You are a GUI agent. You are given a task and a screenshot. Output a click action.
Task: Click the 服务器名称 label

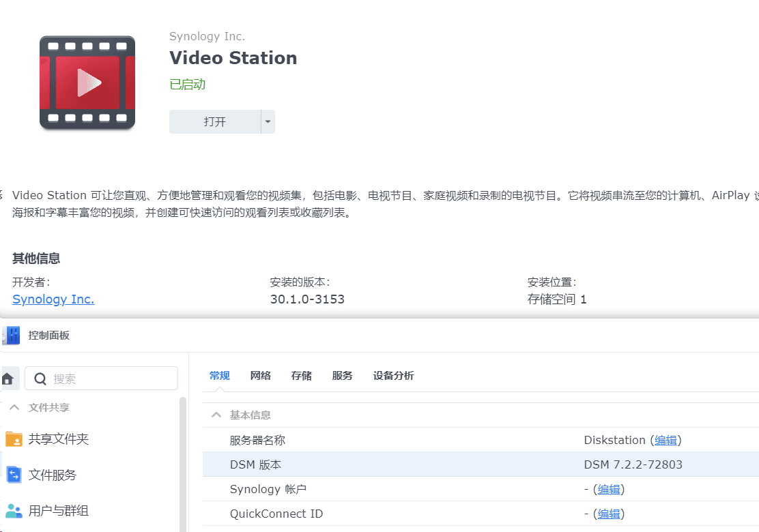257,441
